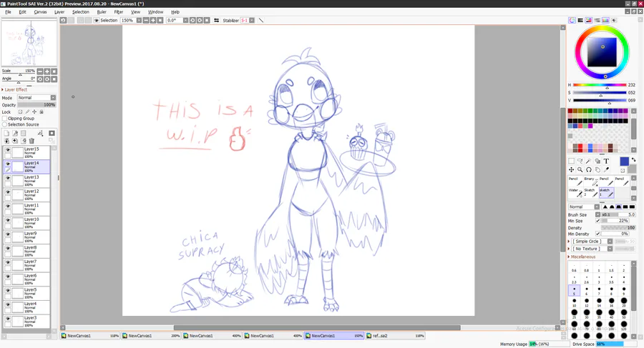The image size is (644, 348).
Task: Click the Undo arrow in the toolbar
Action: [63, 20]
